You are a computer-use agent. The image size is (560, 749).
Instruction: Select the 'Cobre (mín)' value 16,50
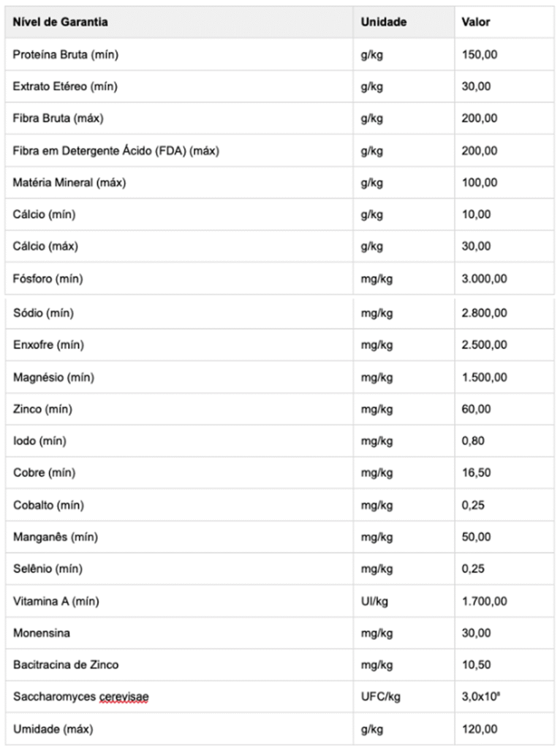(x=476, y=473)
